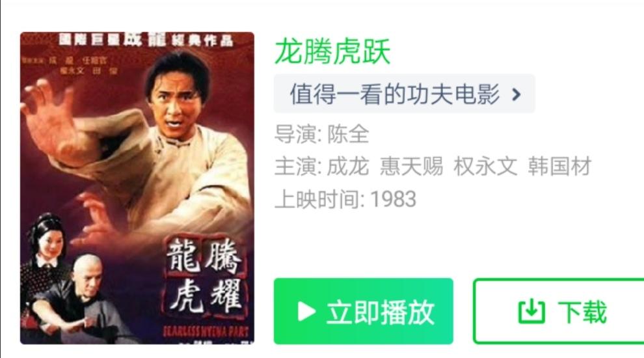Click the download arrow icon beside 下载
The width and height of the screenshot is (644, 358).
click(531, 312)
